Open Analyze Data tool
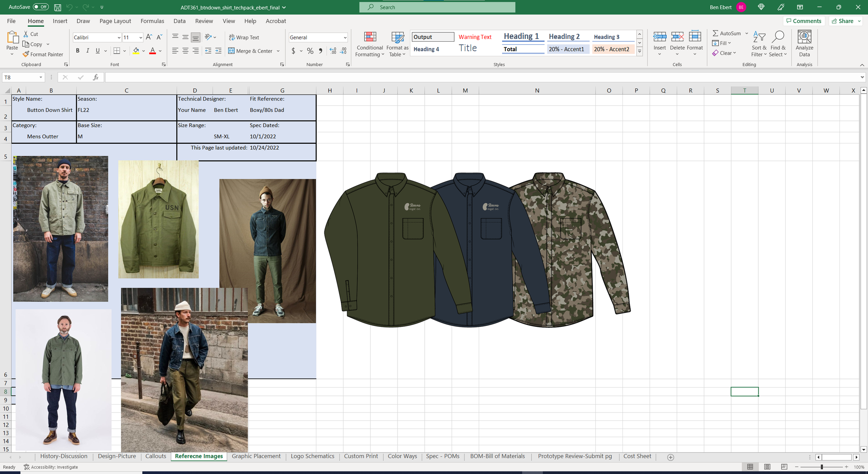 (804, 38)
